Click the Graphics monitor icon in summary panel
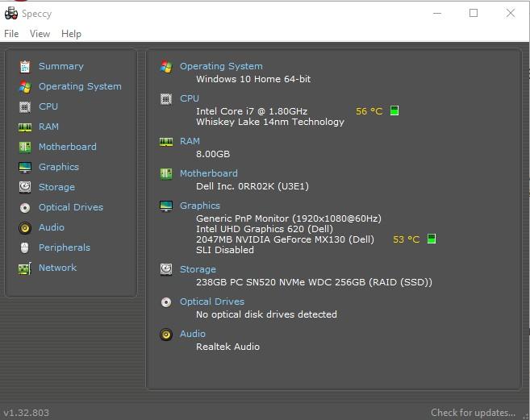Screen dimensions: 530x420 tap(166, 206)
